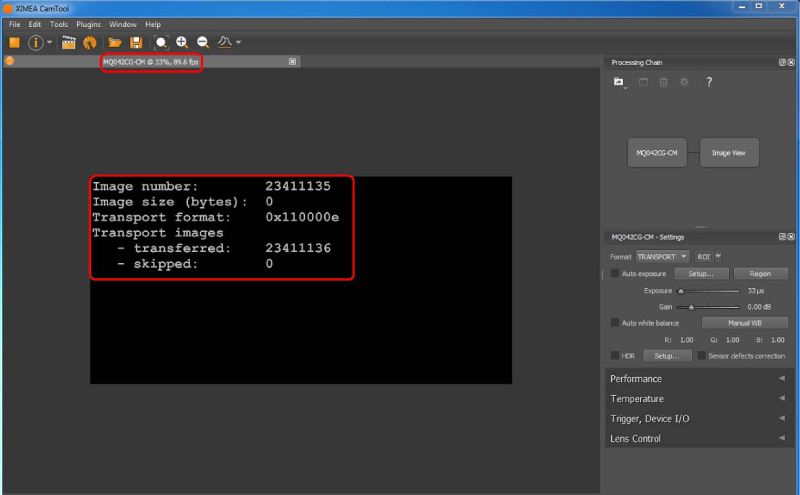Click the zoom in magnifier icon
Image resolution: width=800 pixels, height=495 pixels.
click(182, 43)
